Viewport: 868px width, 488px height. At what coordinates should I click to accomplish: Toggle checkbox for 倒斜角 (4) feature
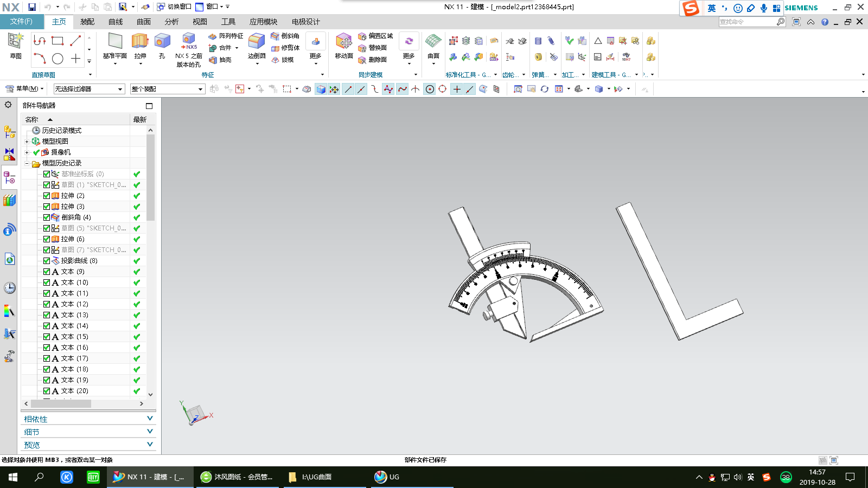(x=47, y=217)
